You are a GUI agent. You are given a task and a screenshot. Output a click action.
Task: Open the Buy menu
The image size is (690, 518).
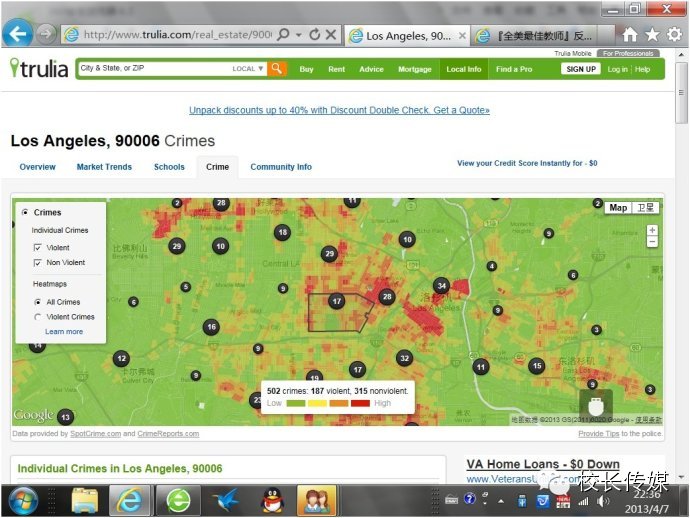[306, 69]
